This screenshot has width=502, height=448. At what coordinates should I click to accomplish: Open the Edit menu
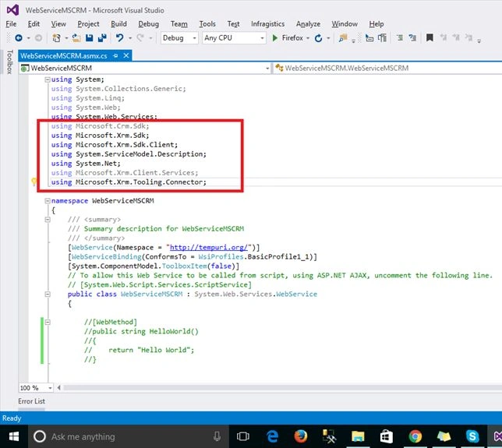click(34, 24)
